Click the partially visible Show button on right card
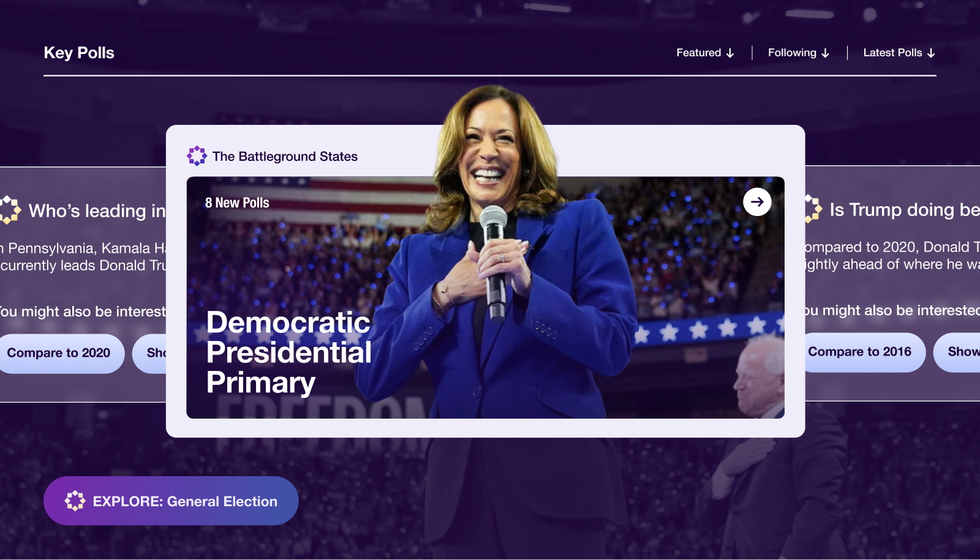Viewport: 980px width, 560px height. [x=957, y=352]
